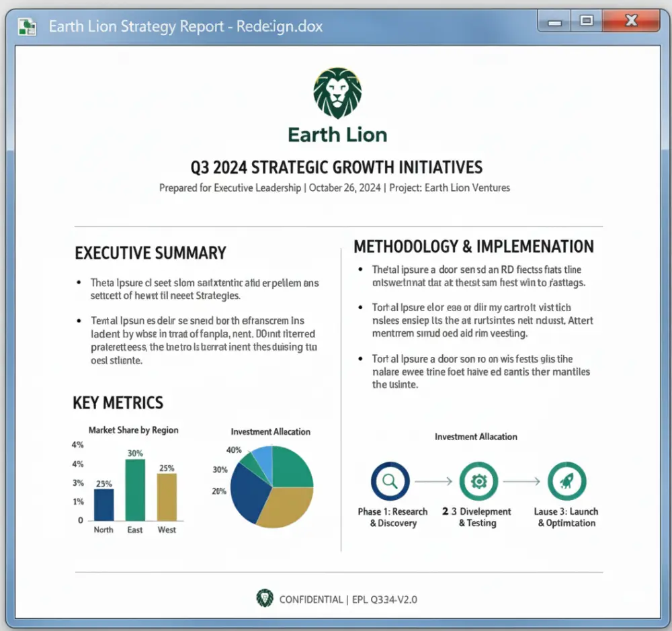Click Methodology bullet ending 'the usinte.'
Screen dimensions: 672x631
click(x=481, y=372)
